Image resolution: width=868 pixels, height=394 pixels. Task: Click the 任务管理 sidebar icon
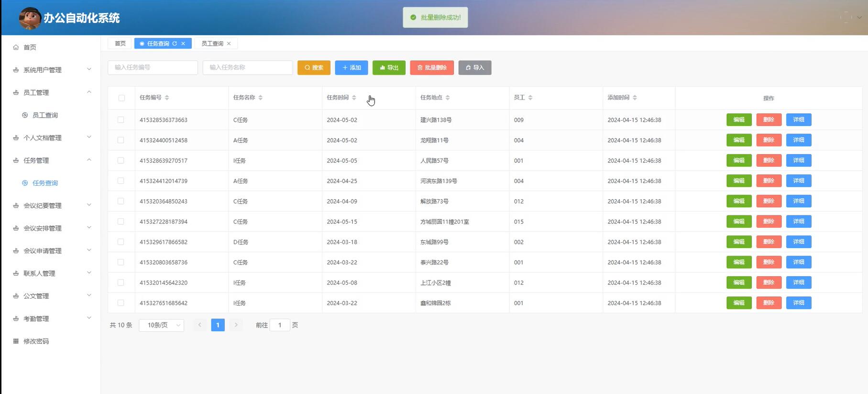[x=16, y=160]
